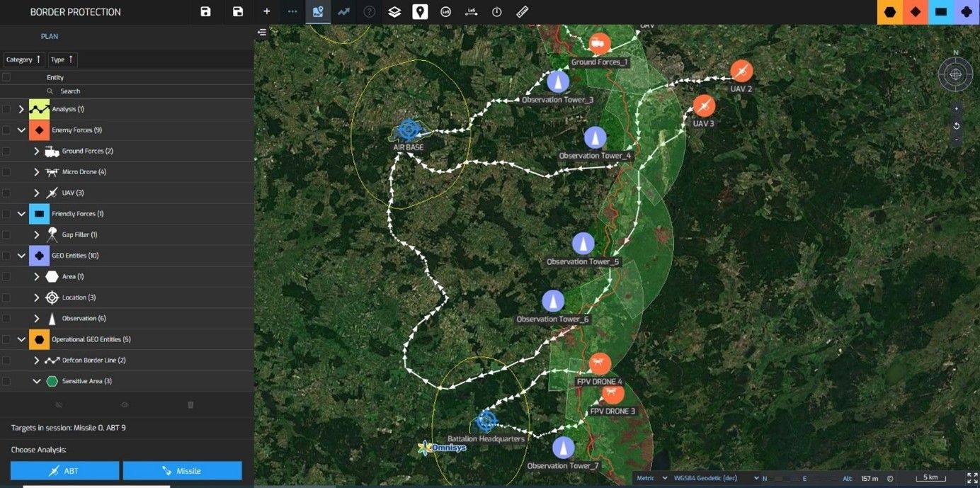Check the Enemy Forces (9) checkbox
980x488 pixels.
tap(6, 130)
